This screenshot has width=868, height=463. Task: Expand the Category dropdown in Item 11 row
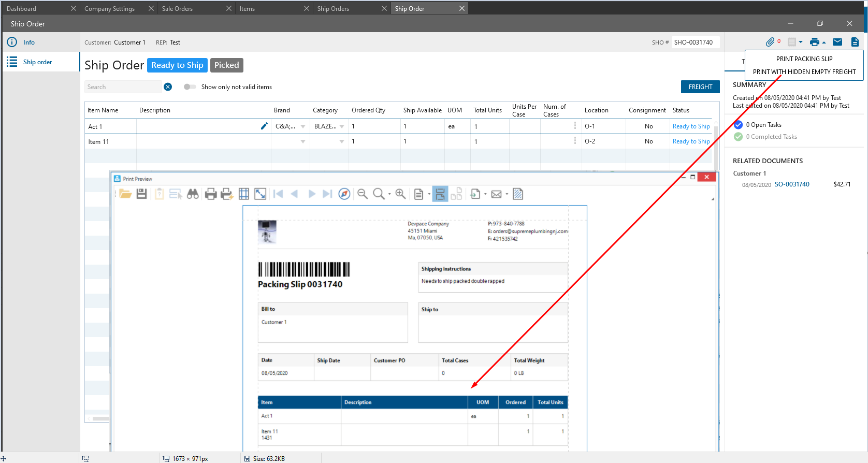(x=342, y=141)
